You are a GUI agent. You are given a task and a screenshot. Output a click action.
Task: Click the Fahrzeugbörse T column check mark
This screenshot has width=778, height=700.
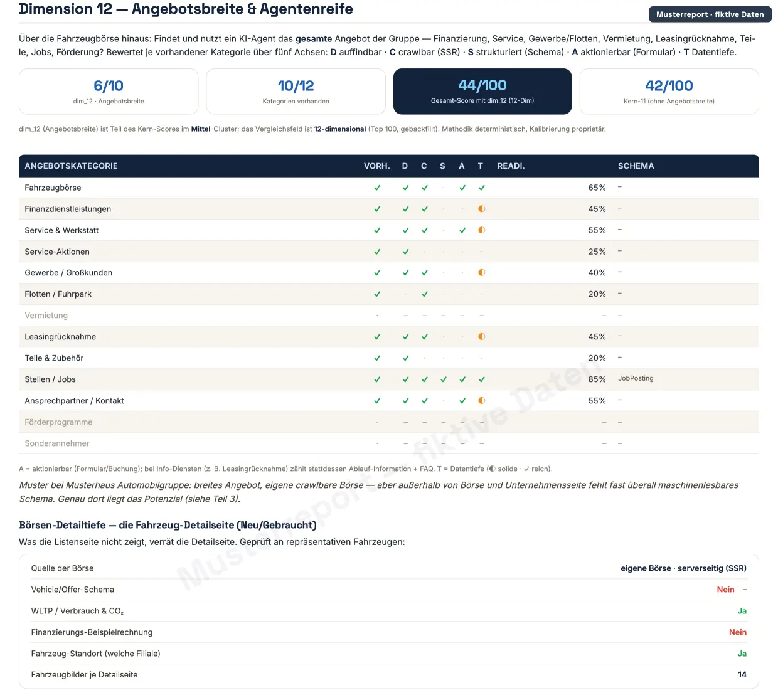coord(482,188)
